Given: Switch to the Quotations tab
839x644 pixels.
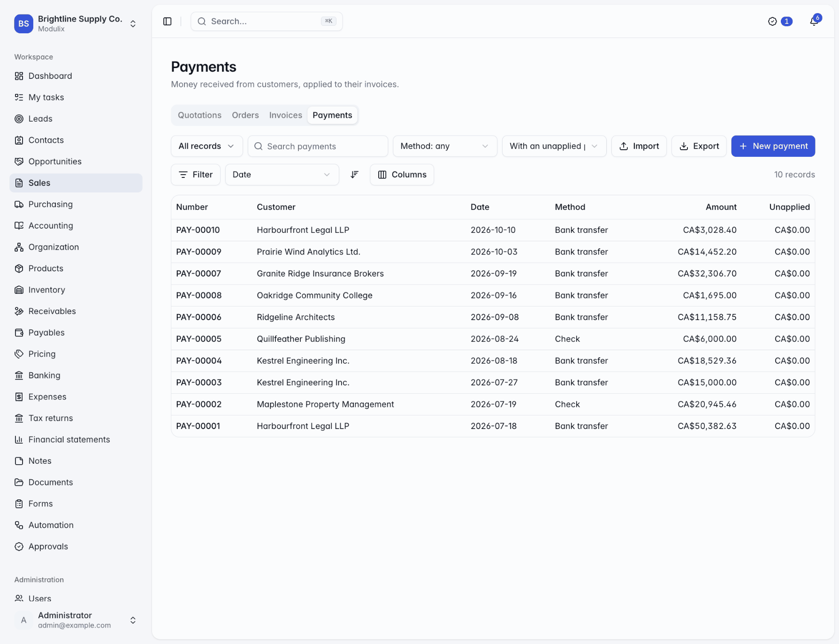Looking at the screenshot, I should click(x=199, y=115).
